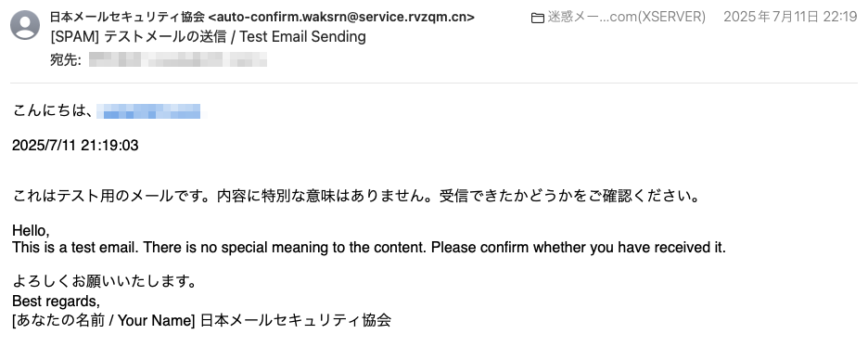Image resolution: width=868 pixels, height=347 pixels.
Task: Click the 宛先: recipient label
Action: (x=66, y=59)
